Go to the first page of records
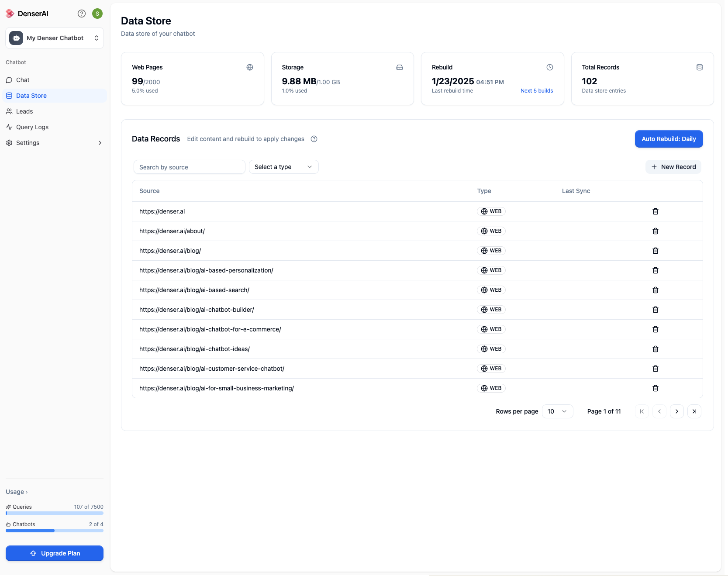The width and height of the screenshot is (728, 576). [642, 411]
